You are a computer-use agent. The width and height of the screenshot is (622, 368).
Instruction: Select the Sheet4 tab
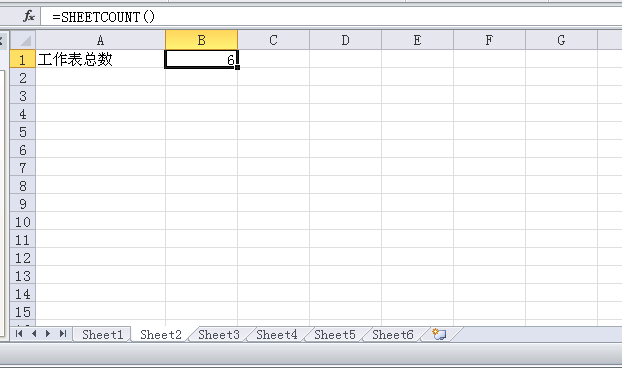[276, 335]
